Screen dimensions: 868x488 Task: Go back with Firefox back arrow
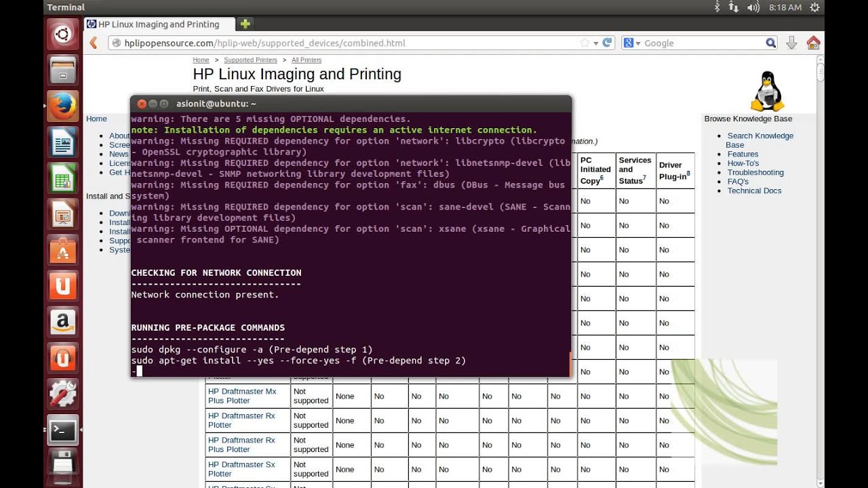point(94,43)
